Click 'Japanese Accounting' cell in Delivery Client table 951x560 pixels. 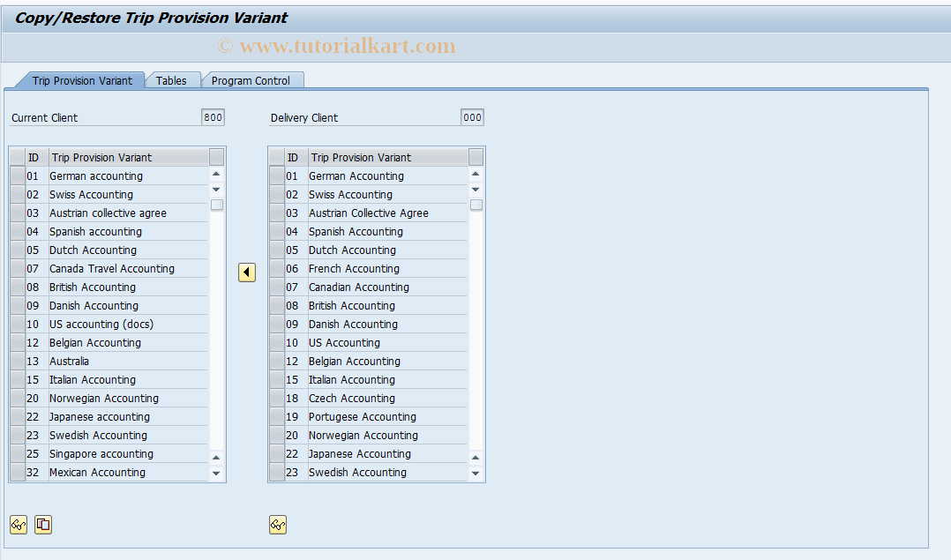coord(387,454)
